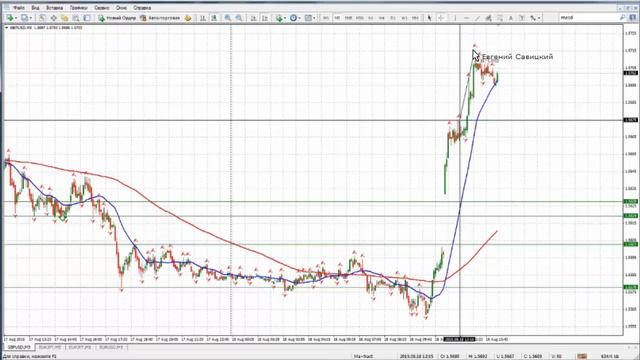Open the Сервис menu
This screenshot has height=360, width=640.
102,8
